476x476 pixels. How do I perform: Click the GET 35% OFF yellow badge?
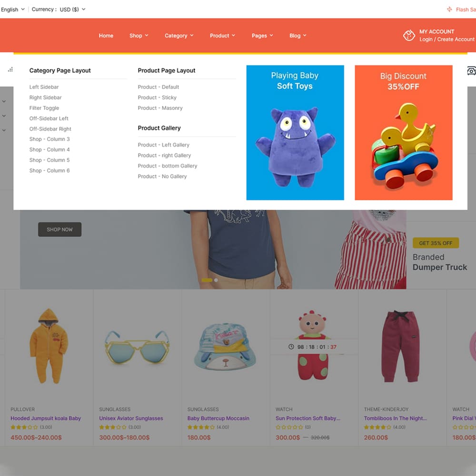coord(436,243)
